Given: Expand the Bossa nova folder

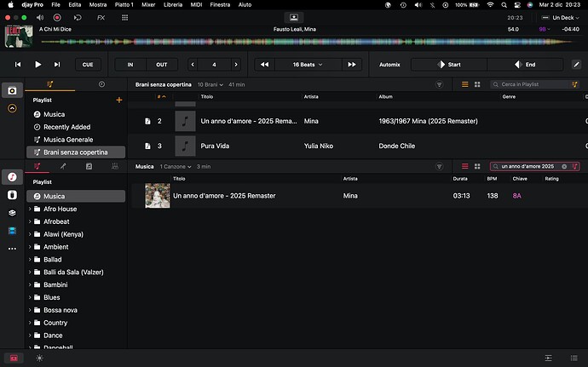Looking at the screenshot, I should [x=30, y=310].
